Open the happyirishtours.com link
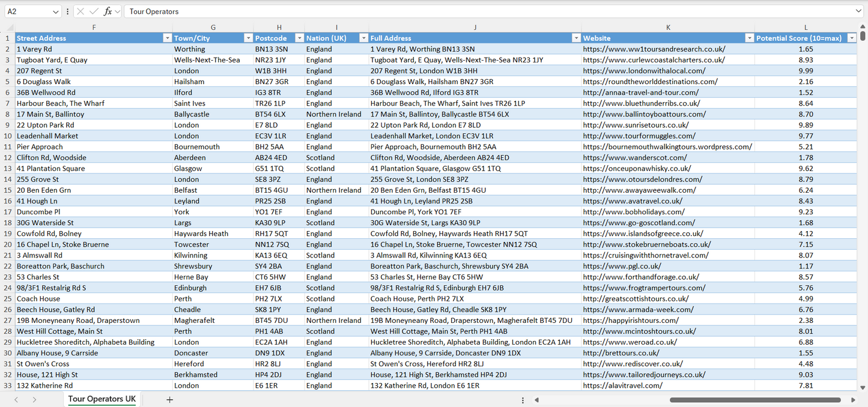 [x=631, y=321]
